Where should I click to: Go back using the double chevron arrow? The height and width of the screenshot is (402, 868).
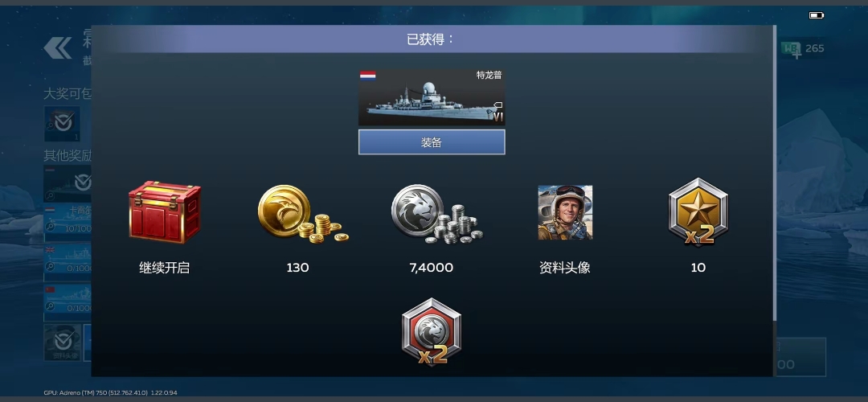pyautogui.click(x=58, y=48)
